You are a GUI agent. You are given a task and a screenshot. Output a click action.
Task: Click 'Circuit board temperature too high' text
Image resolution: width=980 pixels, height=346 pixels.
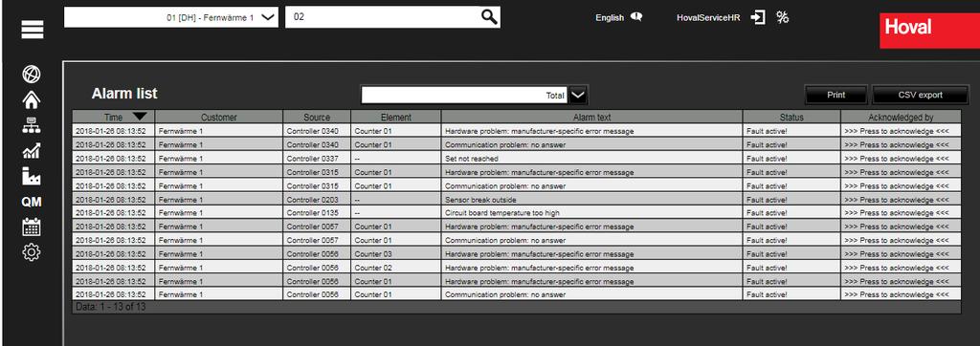pos(501,213)
